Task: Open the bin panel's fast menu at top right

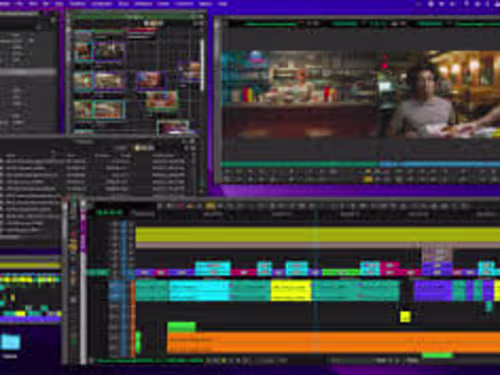Action: click(198, 23)
